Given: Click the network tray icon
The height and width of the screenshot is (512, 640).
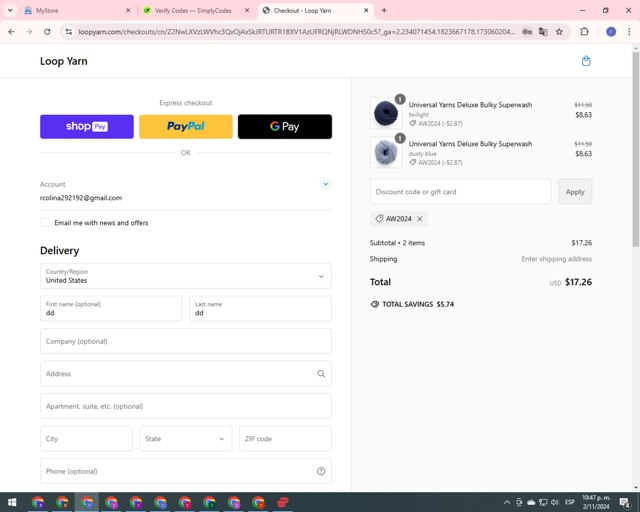Looking at the screenshot, I should click(543, 502).
